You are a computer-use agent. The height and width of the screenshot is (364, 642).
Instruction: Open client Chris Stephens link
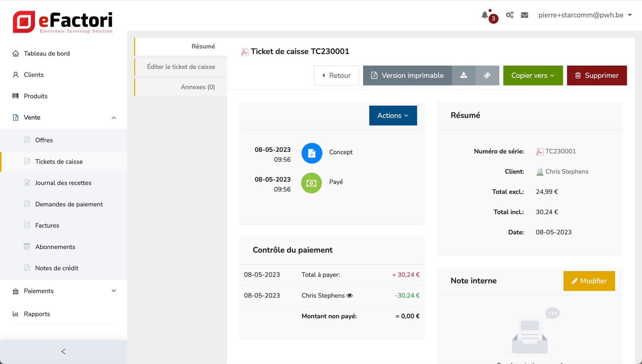[567, 172]
